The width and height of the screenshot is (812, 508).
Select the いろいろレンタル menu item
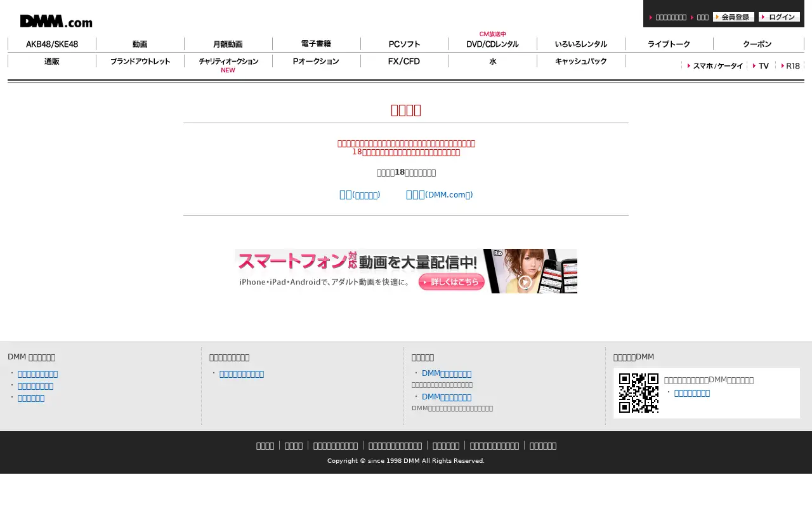[581, 44]
